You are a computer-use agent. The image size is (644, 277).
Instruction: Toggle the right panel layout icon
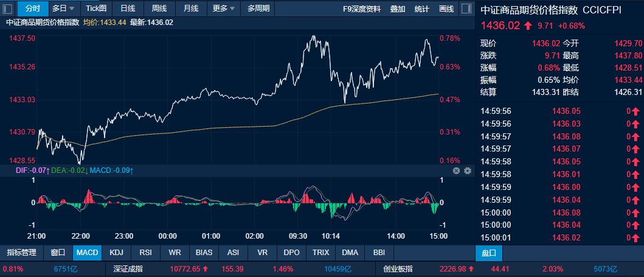465,9
